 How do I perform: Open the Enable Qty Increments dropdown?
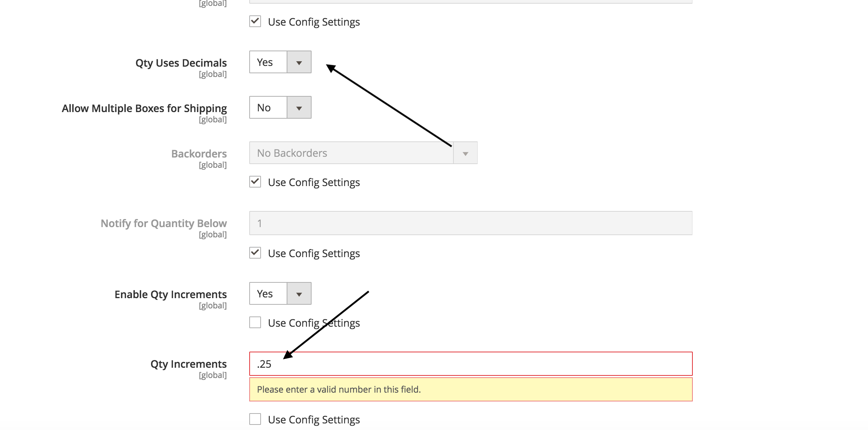(x=280, y=293)
